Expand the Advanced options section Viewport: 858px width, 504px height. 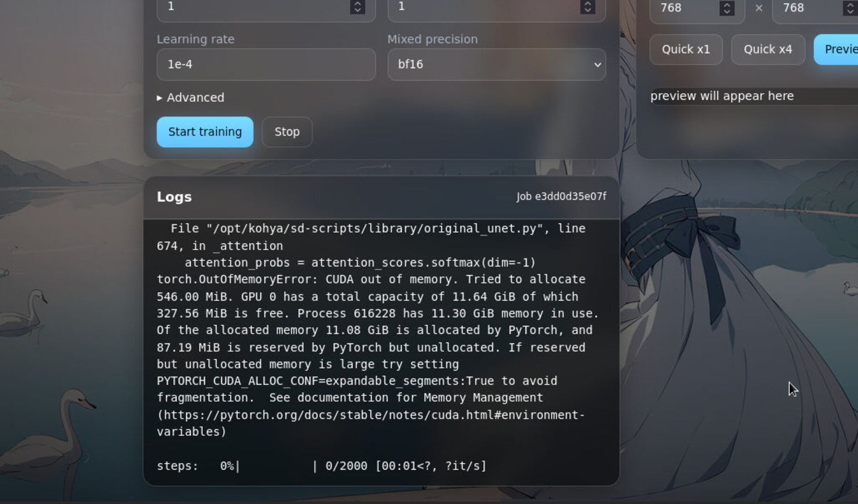(x=191, y=98)
